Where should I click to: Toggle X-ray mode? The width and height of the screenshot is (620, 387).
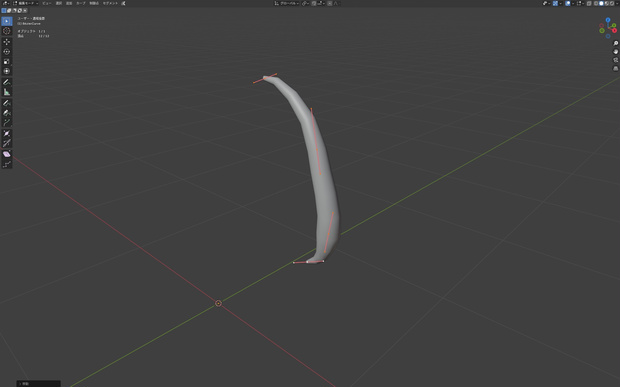click(589, 3)
